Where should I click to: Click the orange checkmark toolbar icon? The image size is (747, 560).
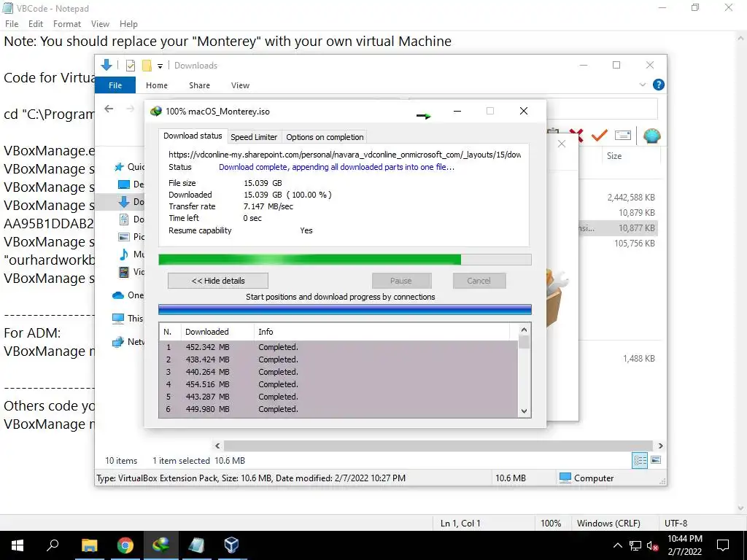(x=600, y=136)
